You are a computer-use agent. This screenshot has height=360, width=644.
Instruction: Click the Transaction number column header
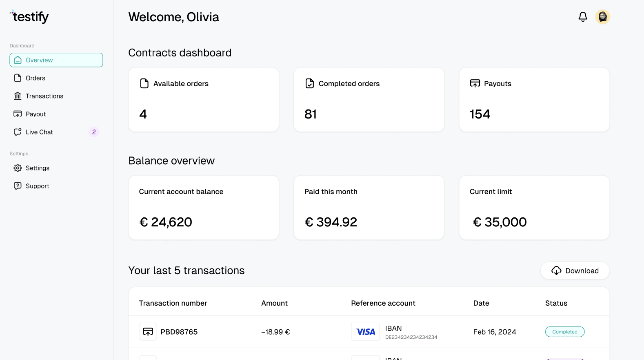tap(173, 303)
